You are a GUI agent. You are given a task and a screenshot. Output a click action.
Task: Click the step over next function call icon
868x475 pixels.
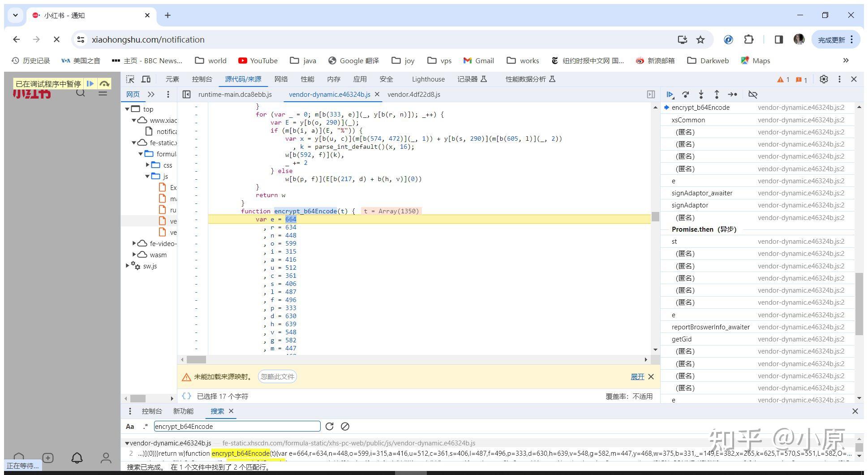tap(686, 95)
